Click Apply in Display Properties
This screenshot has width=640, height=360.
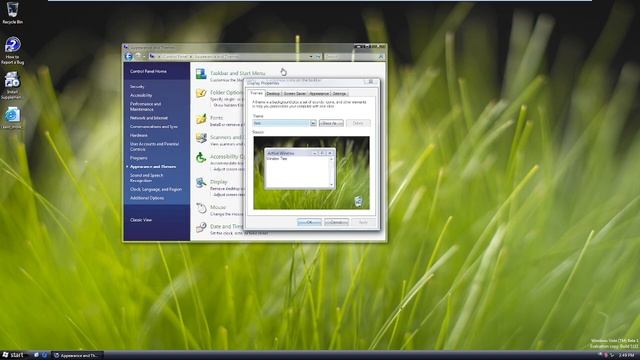(x=363, y=222)
